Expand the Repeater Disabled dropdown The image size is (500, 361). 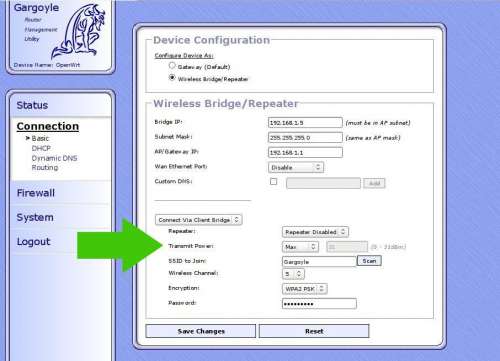click(315, 232)
